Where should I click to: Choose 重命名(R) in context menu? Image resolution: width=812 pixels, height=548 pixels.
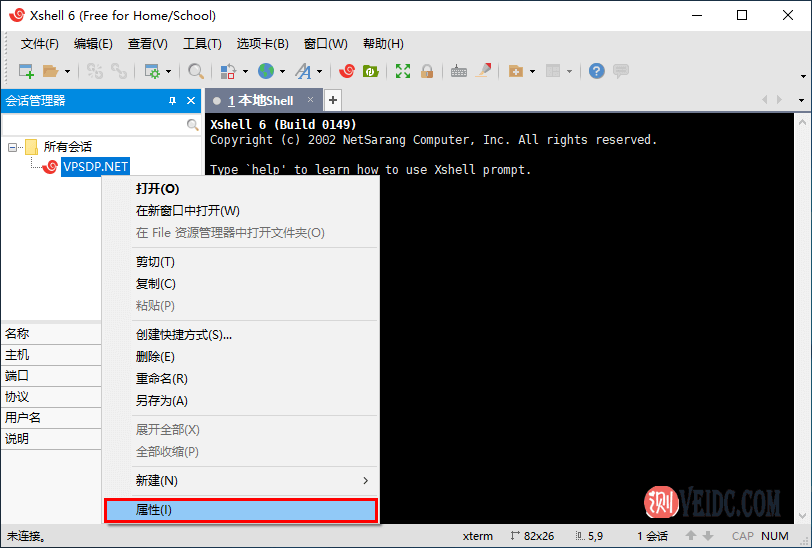(241, 379)
